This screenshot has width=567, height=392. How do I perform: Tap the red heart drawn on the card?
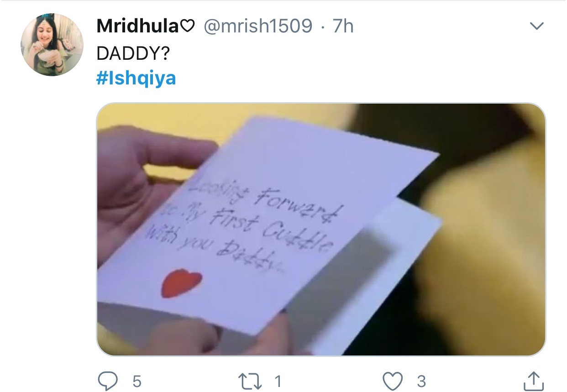(182, 283)
